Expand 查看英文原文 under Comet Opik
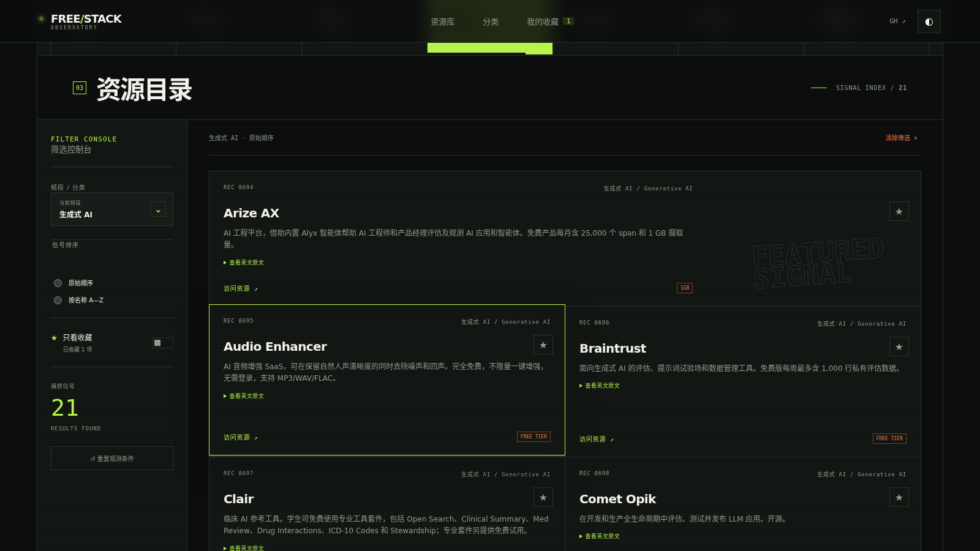The image size is (980, 551). coord(600,536)
